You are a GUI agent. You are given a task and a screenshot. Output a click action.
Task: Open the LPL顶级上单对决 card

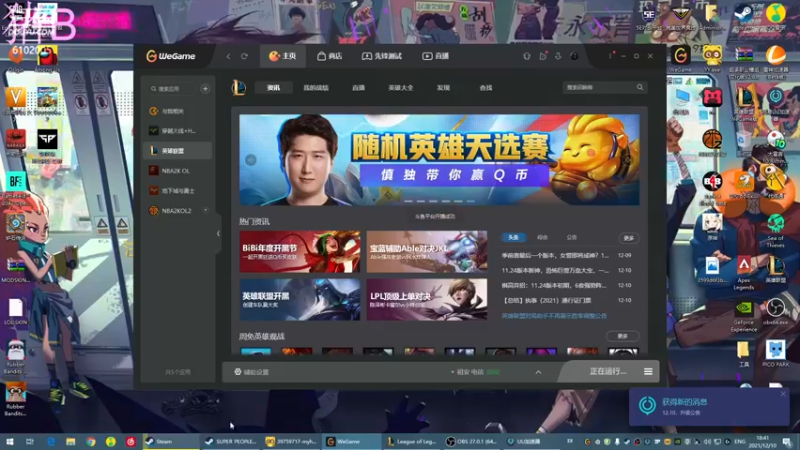[427, 299]
